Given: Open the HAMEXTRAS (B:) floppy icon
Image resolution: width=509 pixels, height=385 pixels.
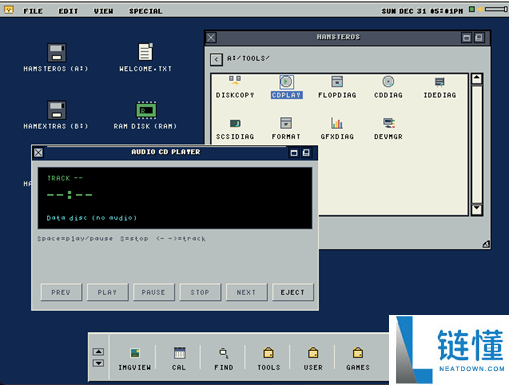Looking at the screenshot, I should pyautogui.click(x=56, y=110).
